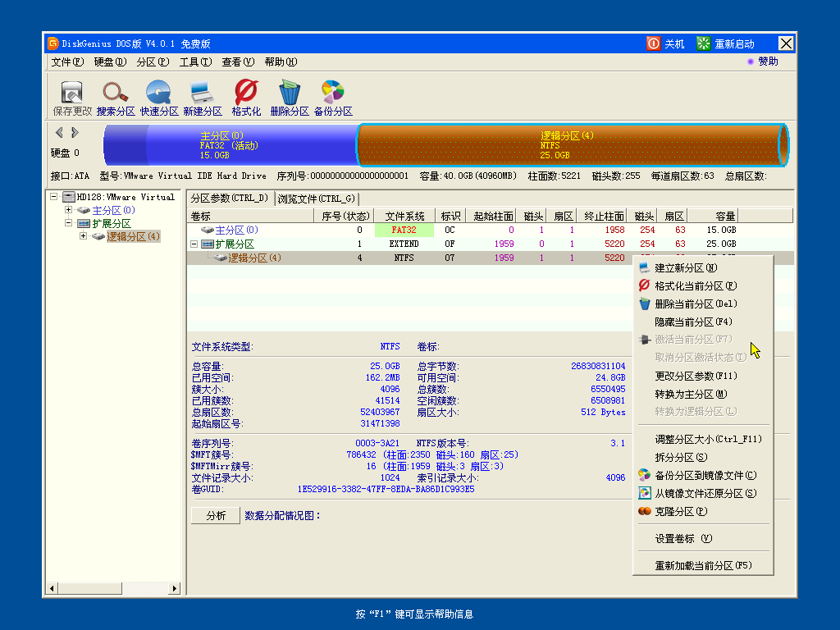Click 删除当前分区 trash icon in menu

(645, 304)
